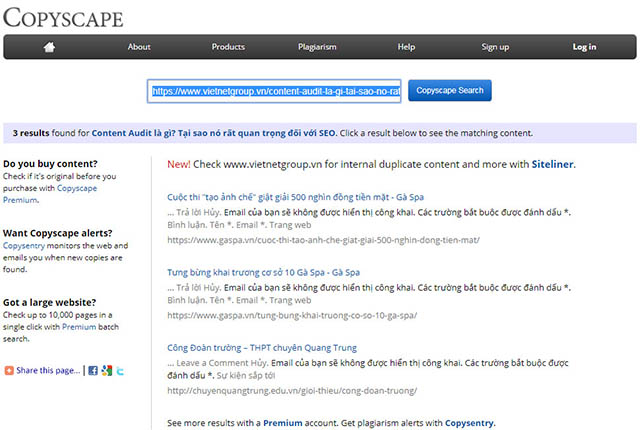Click the URL search input field
Screen dimensions: 640x430
274,91
